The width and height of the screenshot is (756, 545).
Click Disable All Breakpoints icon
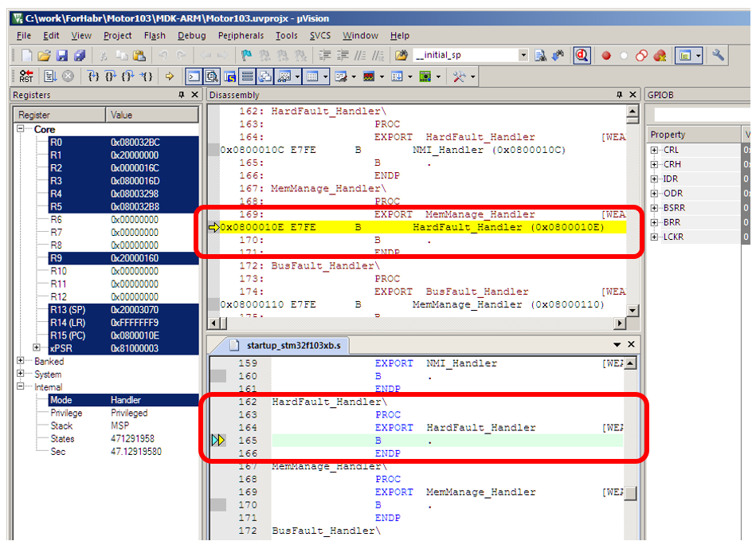642,56
